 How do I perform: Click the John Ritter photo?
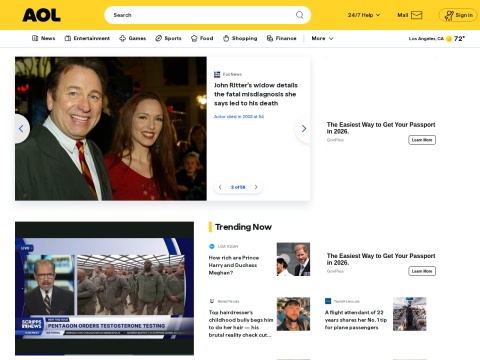[111, 129]
